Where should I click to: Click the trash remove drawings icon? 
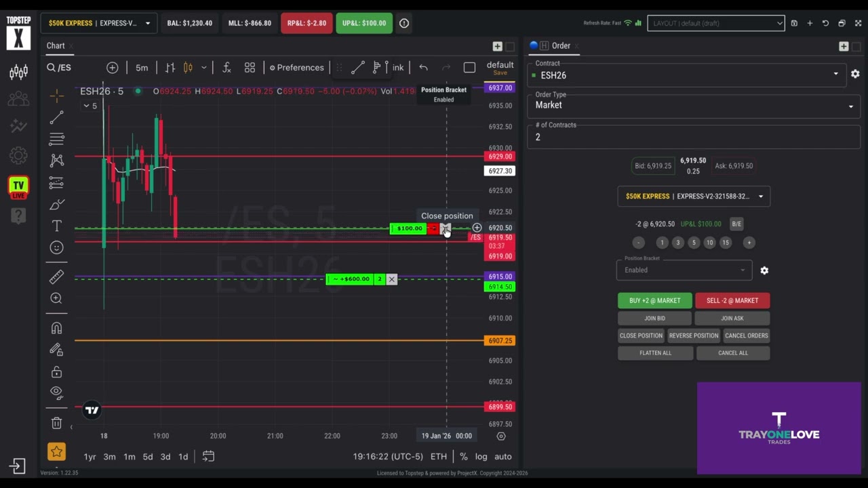pos(57,423)
